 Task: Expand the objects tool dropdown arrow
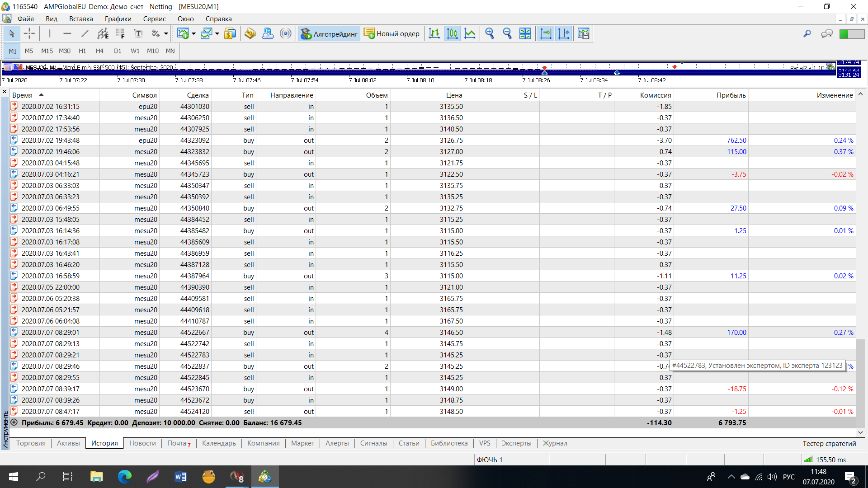(166, 34)
